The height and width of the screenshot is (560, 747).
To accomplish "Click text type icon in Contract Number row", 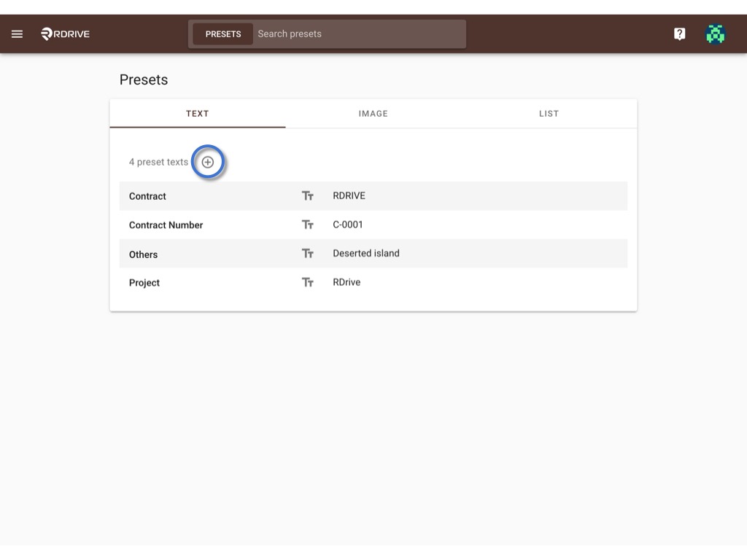I will 308,225.
